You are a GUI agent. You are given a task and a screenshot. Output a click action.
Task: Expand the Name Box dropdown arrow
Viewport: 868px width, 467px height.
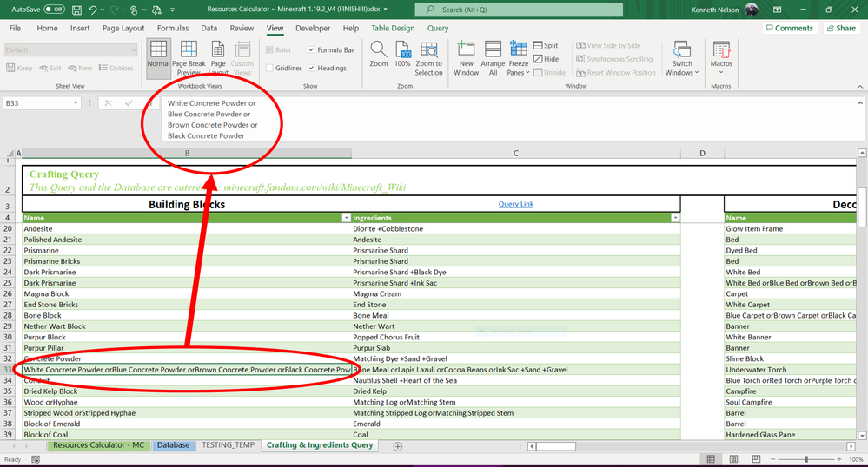pyautogui.click(x=76, y=103)
